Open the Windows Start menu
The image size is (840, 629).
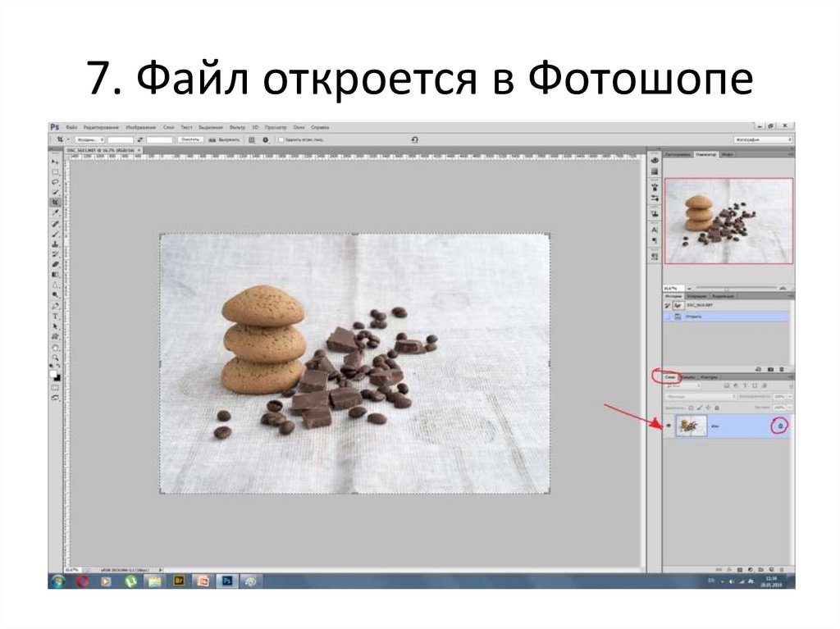point(58,581)
